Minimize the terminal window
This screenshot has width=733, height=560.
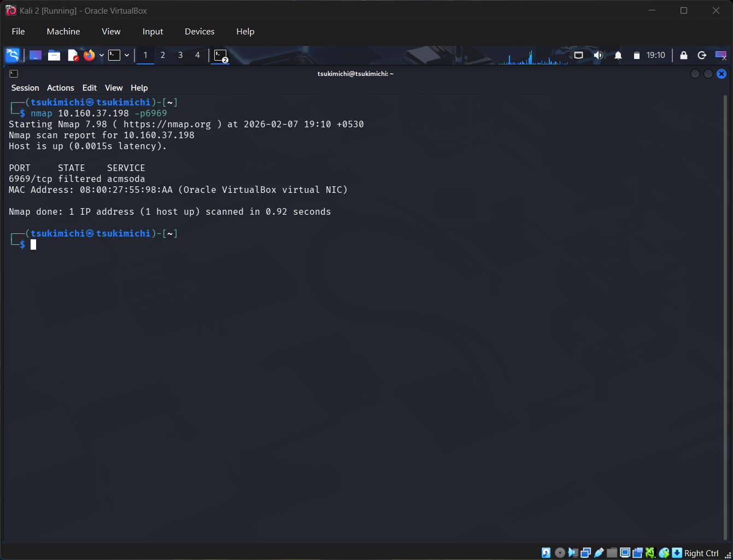[x=695, y=74]
